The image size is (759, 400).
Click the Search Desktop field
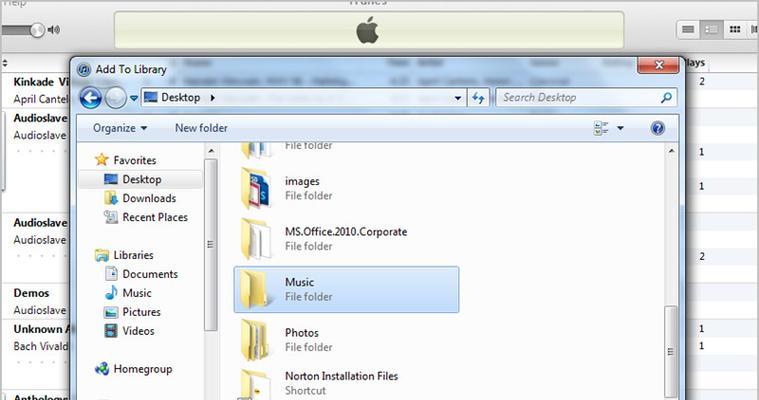[586, 98]
